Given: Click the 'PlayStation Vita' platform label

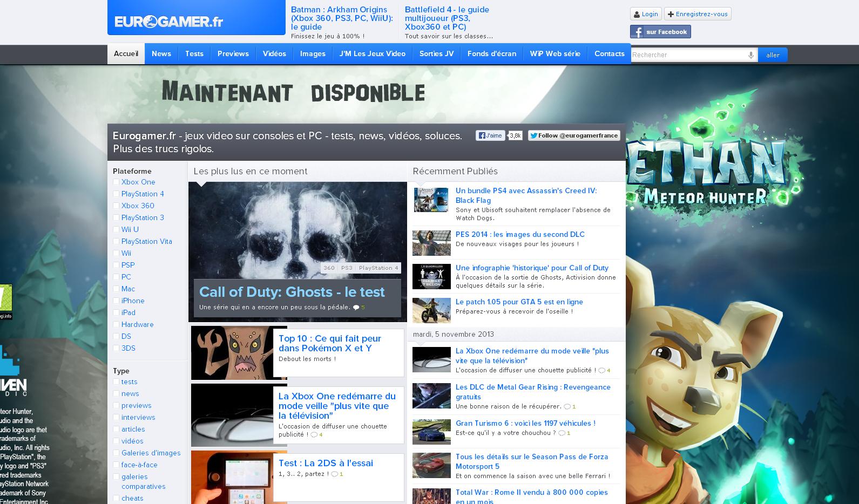Looking at the screenshot, I should pyautogui.click(x=147, y=241).
